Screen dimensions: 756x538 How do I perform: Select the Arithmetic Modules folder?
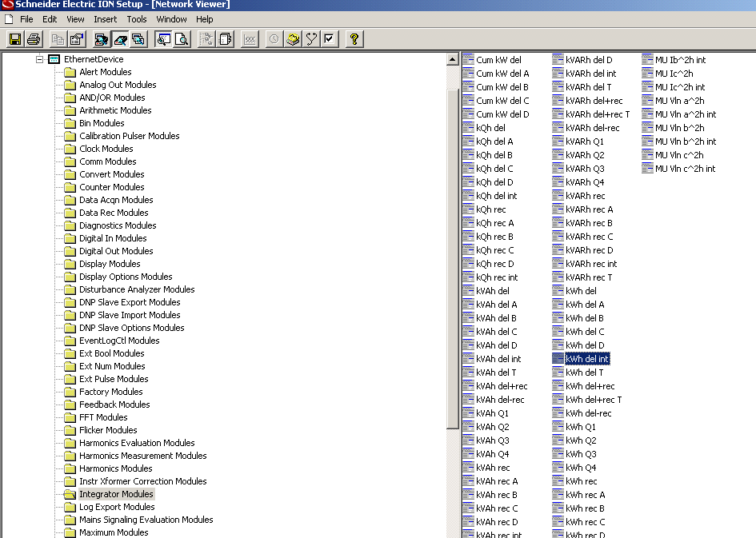115,110
